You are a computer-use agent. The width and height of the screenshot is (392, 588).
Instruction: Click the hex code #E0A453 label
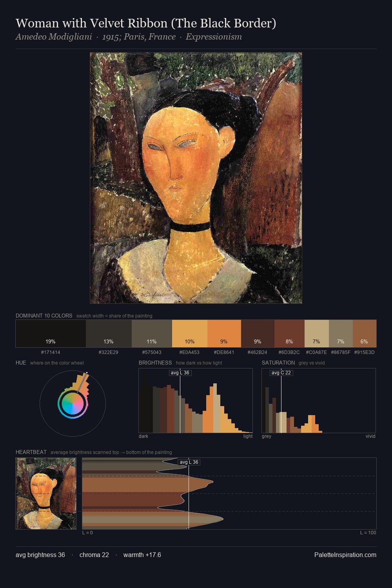click(x=190, y=352)
